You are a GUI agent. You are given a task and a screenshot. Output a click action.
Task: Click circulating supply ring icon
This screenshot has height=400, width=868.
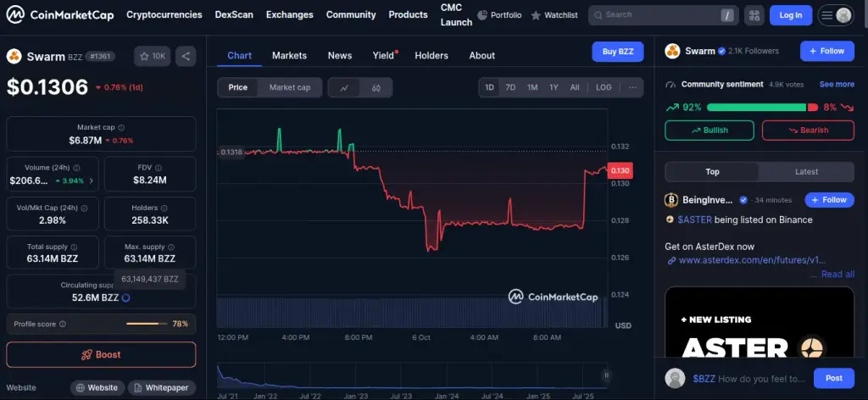pyautogui.click(x=125, y=297)
